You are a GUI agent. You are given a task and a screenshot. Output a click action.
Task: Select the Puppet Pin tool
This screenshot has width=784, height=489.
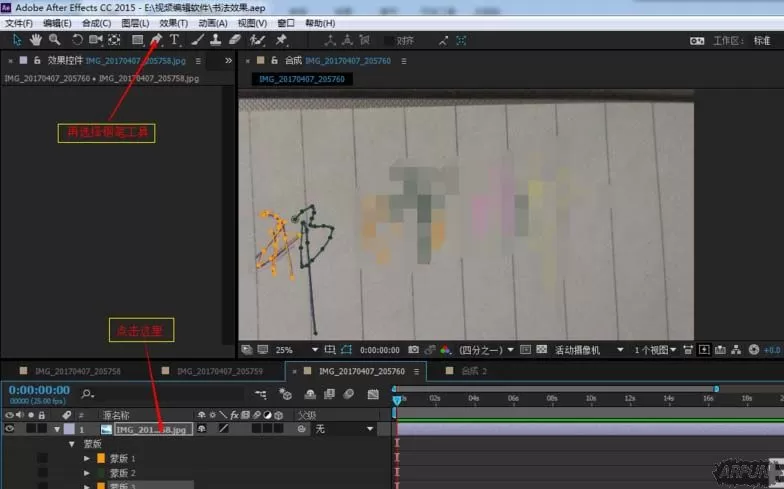(281, 40)
